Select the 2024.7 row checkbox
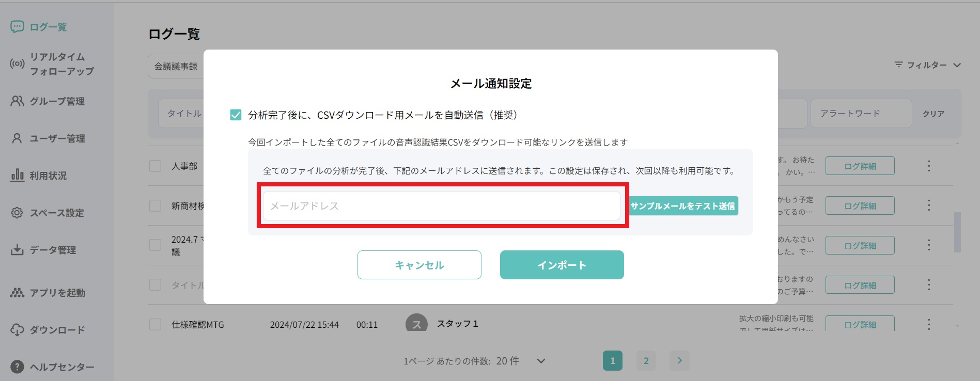 click(155, 245)
